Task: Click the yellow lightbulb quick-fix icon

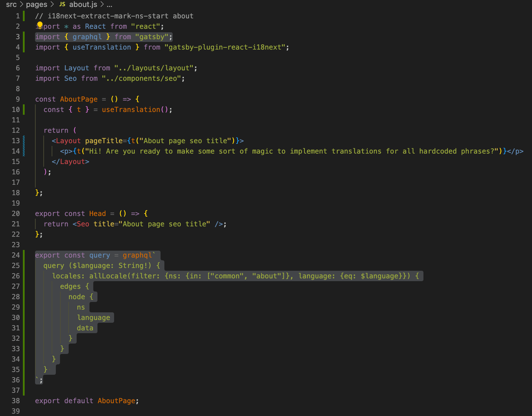Action: coord(40,25)
